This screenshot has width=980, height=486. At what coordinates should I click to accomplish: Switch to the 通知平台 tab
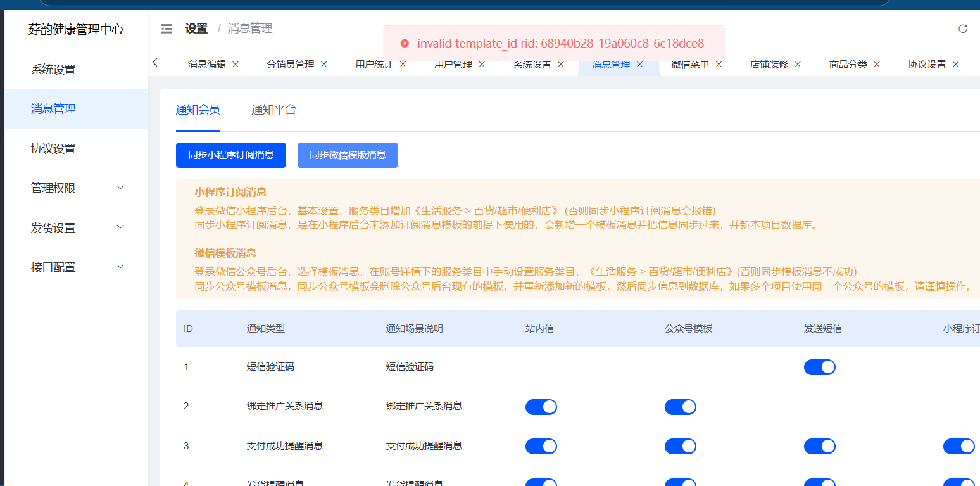coord(274,110)
